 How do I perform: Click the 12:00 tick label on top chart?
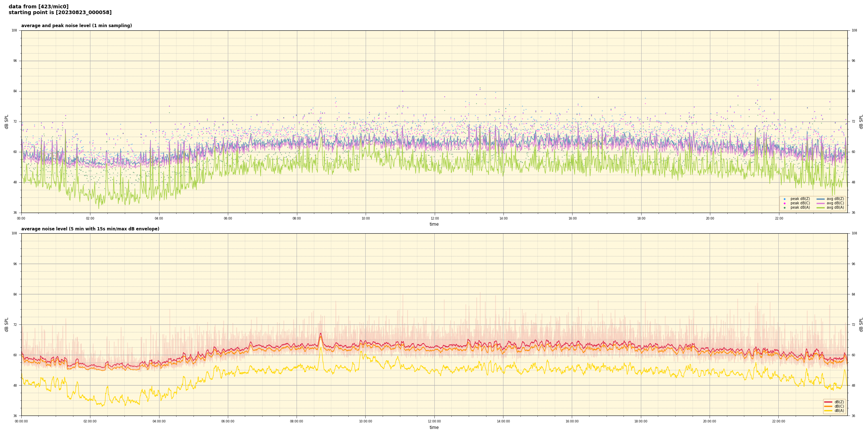click(x=434, y=218)
